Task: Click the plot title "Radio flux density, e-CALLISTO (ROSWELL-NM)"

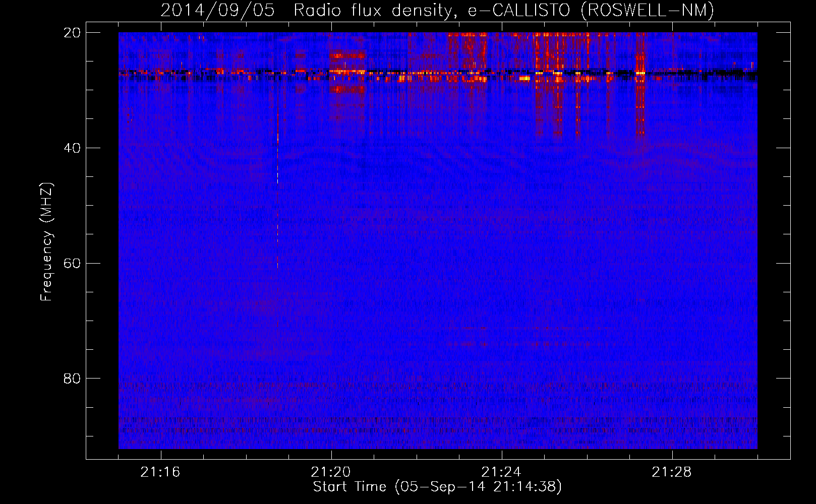Action: (x=503, y=10)
